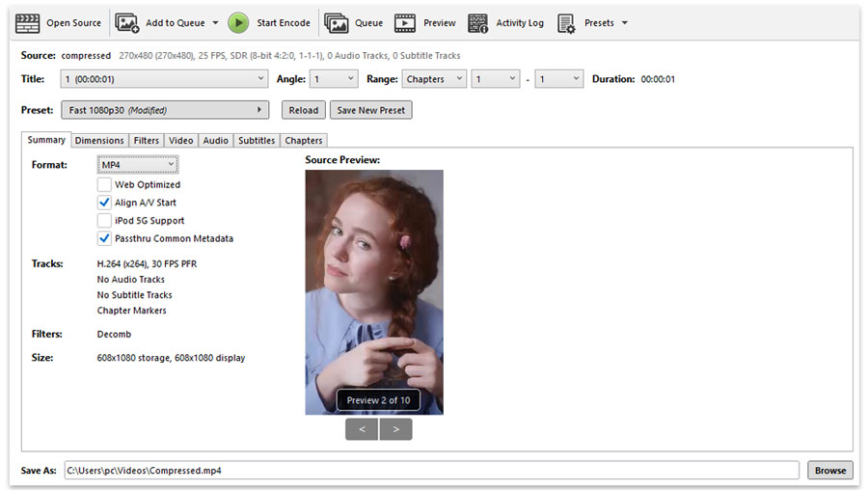The width and height of the screenshot is (868, 490).
Task: Click the Start Encode label
Action: pos(283,23)
